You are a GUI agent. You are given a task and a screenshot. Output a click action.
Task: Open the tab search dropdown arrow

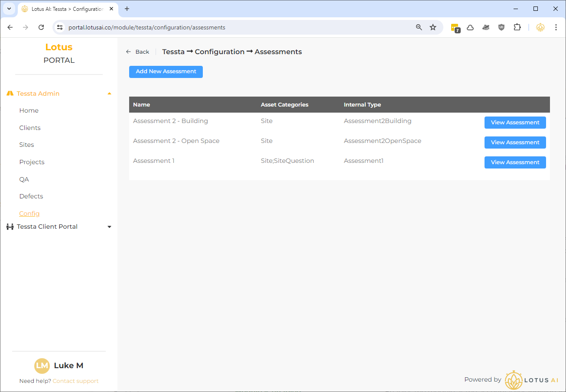click(x=9, y=9)
